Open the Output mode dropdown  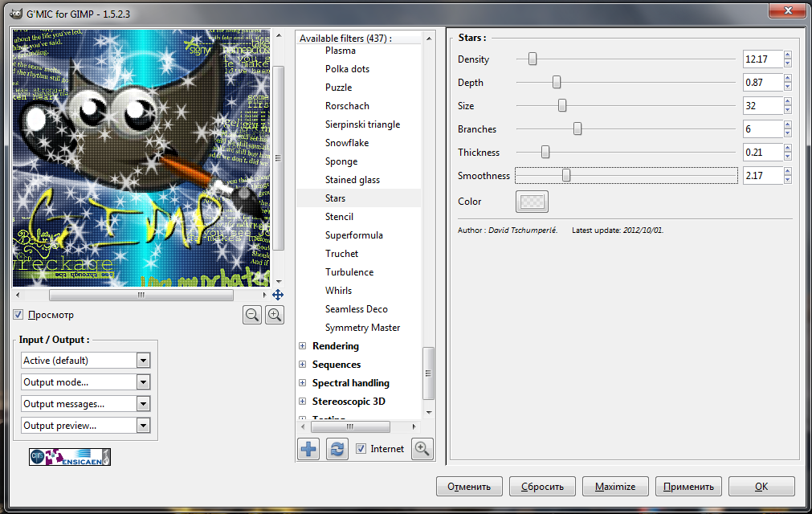click(85, 382)
